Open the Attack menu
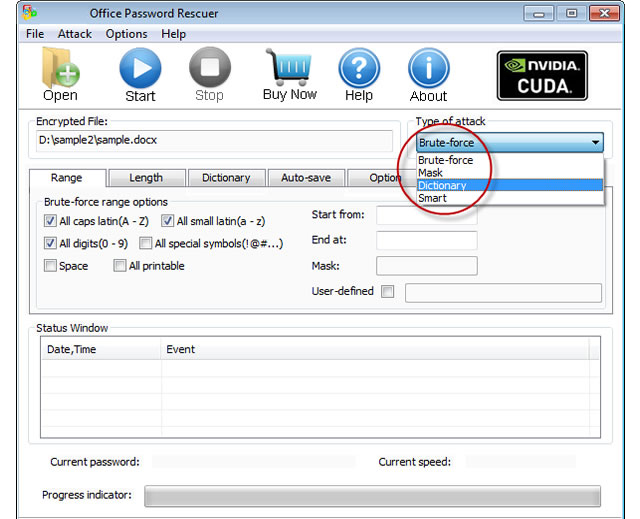This screenshot has width=640, height=519. [x=75, y=34]
